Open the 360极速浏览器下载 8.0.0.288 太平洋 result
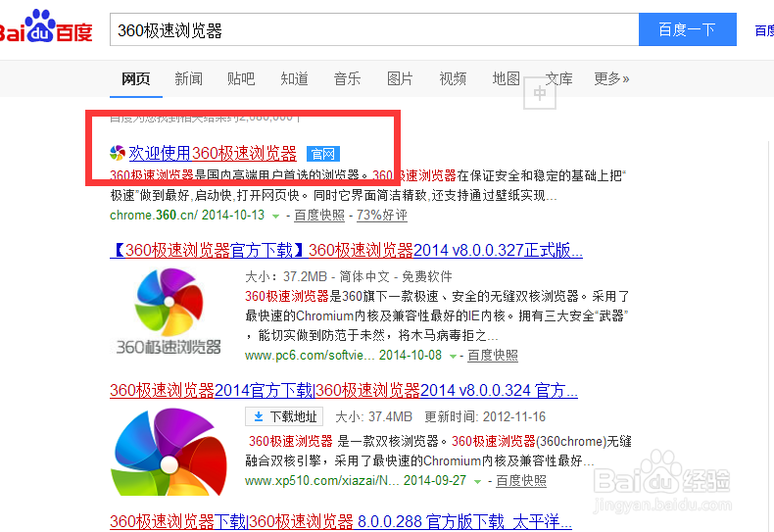 tap(341, 521)
